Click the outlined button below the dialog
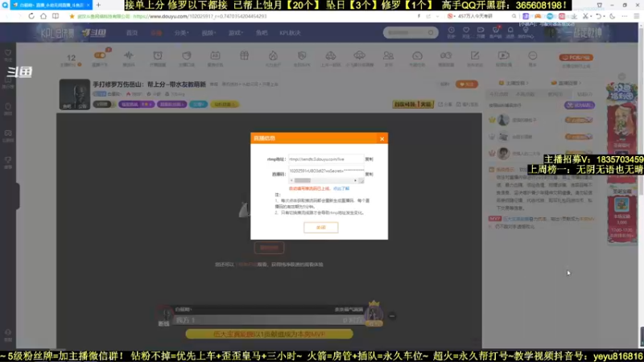 click(269, 248)
